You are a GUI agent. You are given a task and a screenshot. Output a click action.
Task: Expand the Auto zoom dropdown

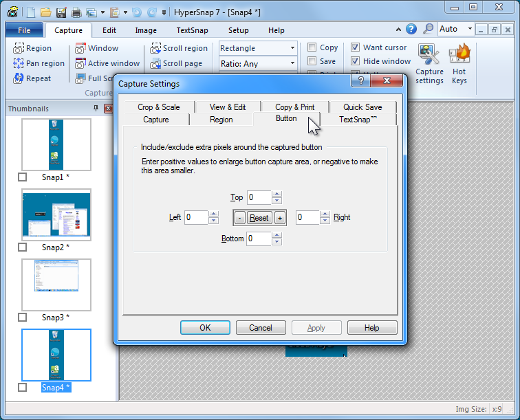click(470, 29)
